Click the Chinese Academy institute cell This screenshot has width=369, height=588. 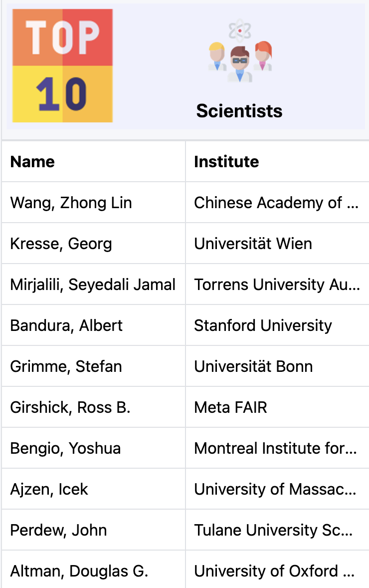point(276,203)
